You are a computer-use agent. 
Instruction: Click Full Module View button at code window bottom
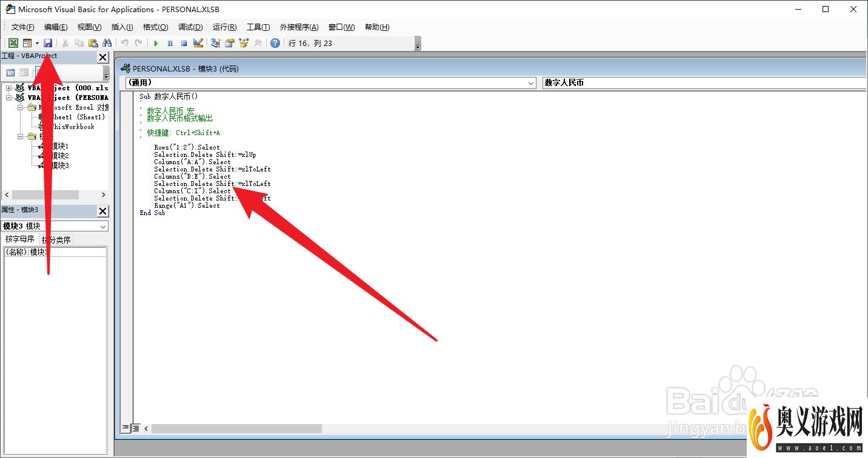pyautogui.click(x=136, y=428)
